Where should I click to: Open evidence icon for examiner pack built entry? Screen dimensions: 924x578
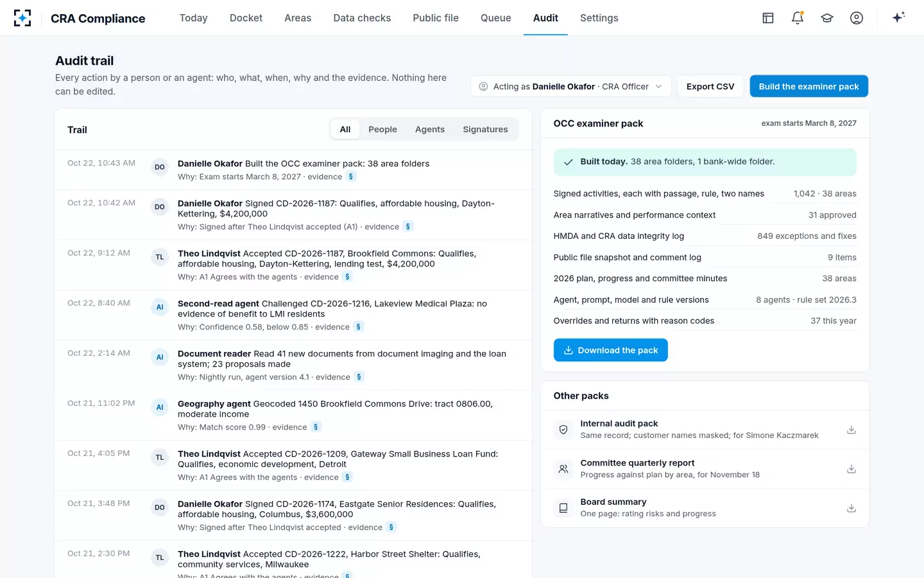click(351, 177)
